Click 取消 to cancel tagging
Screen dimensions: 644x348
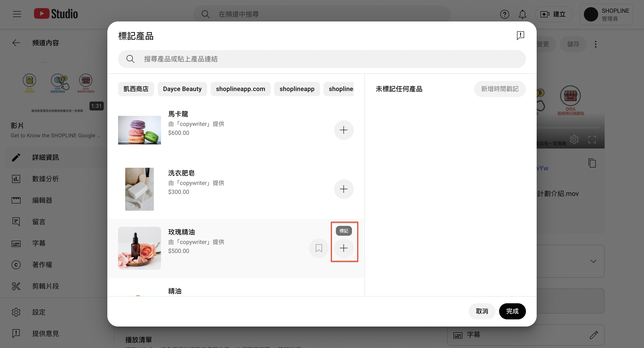point(482,311)
